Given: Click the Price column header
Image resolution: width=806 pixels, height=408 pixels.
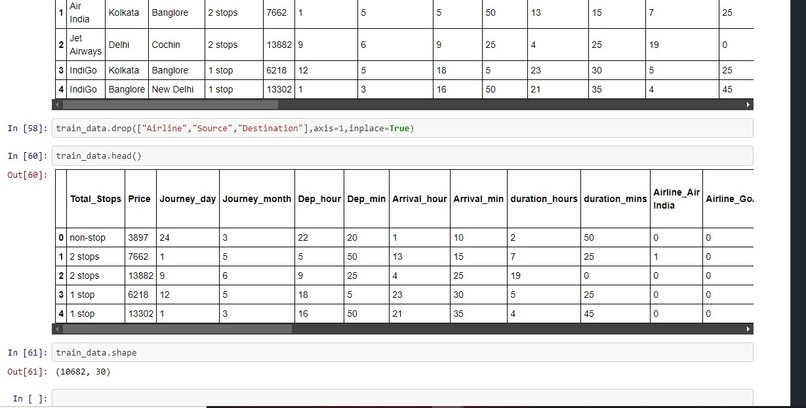Looking at the screenshot, I should (x=139, y=199).
